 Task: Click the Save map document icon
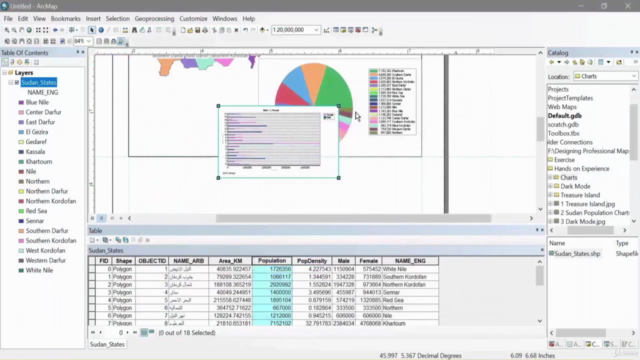(x=198, y=30)
